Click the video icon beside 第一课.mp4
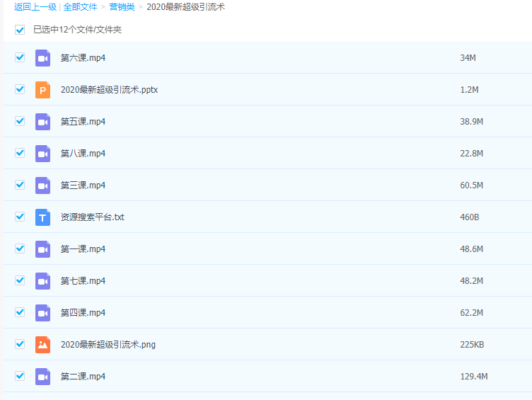 (x=43, y=249)
